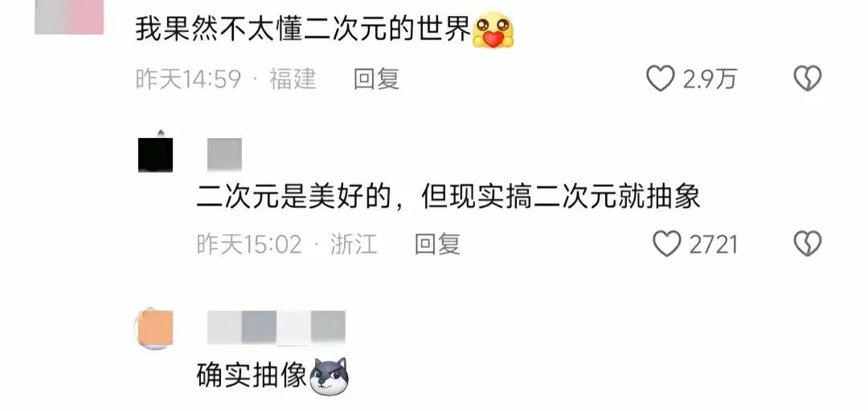868x411 pixels.
Task: Like the comment with 2.9万 likes
Action: click(661, 79)
